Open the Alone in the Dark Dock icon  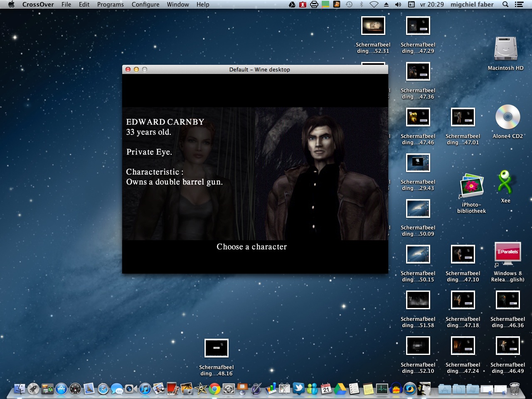424,390
